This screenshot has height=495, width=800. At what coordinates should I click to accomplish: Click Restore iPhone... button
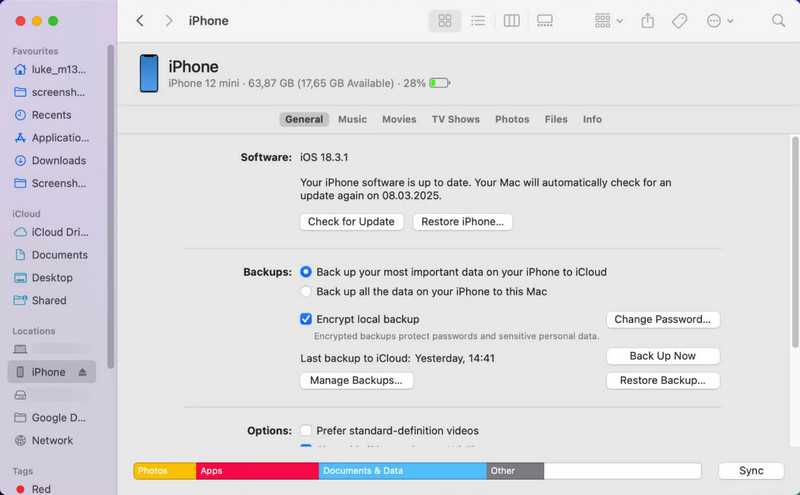(462, 222)
